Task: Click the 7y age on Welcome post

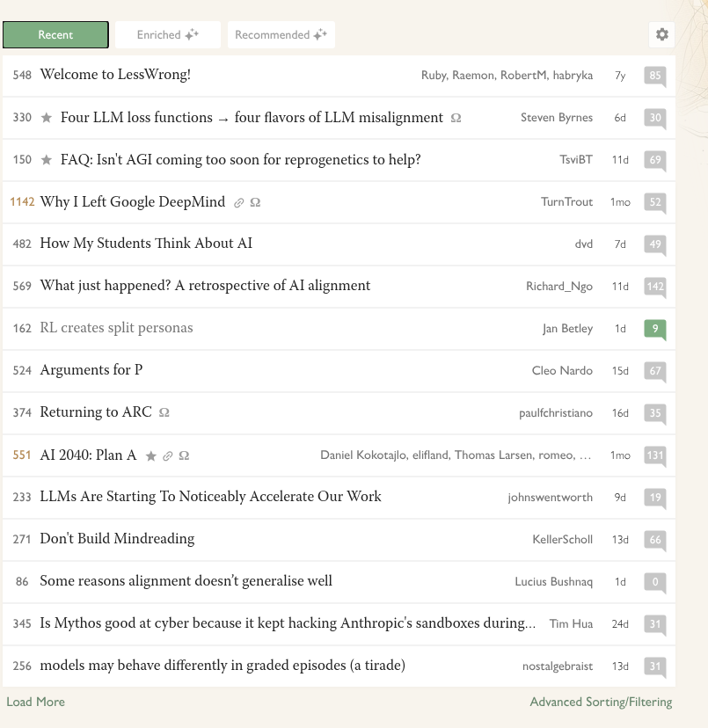Action: tap(620, 76)
